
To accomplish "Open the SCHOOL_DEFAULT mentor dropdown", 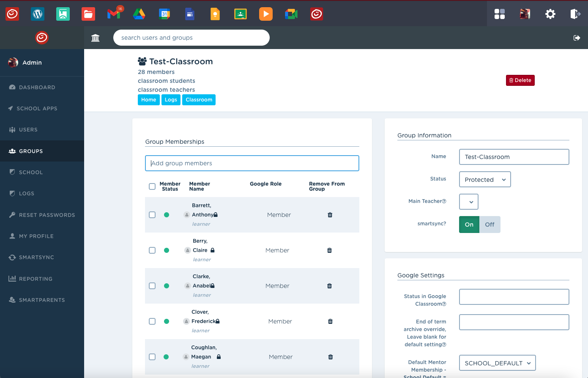I will (497, 363).
